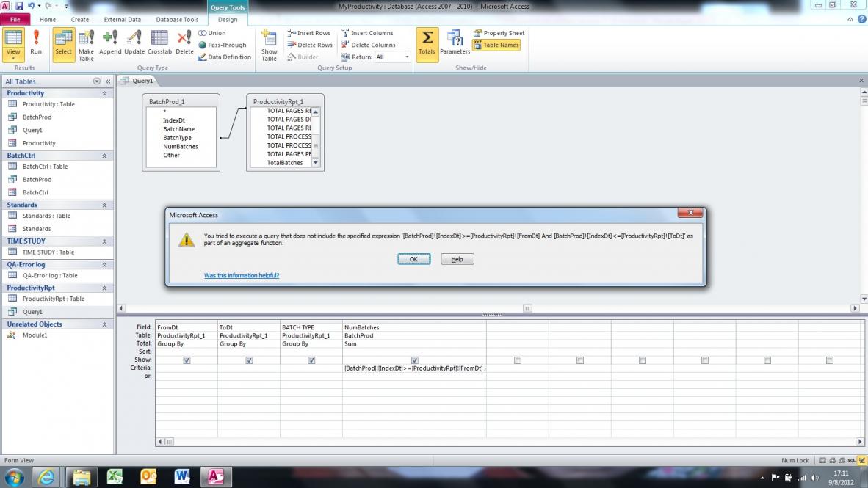Image resolution: width=868 pixels, height=488 pixels.
Task: Launch Word from the taskbar
Action: pos(182,476)
